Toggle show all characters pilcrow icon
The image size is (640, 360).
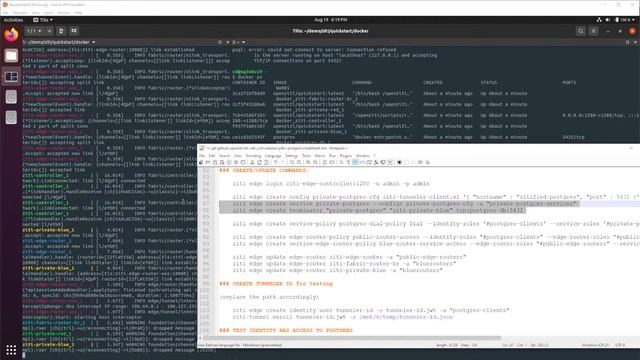(348, 162)
